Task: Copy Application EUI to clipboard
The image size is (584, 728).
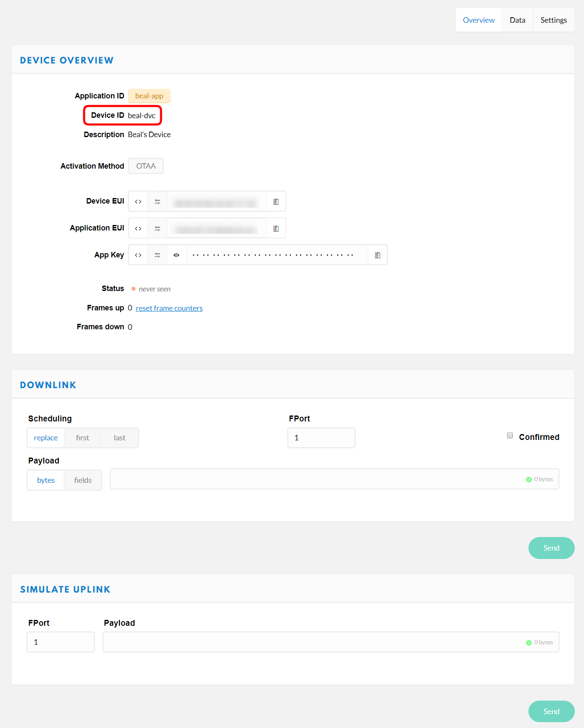Action: [x=276, y=229]
